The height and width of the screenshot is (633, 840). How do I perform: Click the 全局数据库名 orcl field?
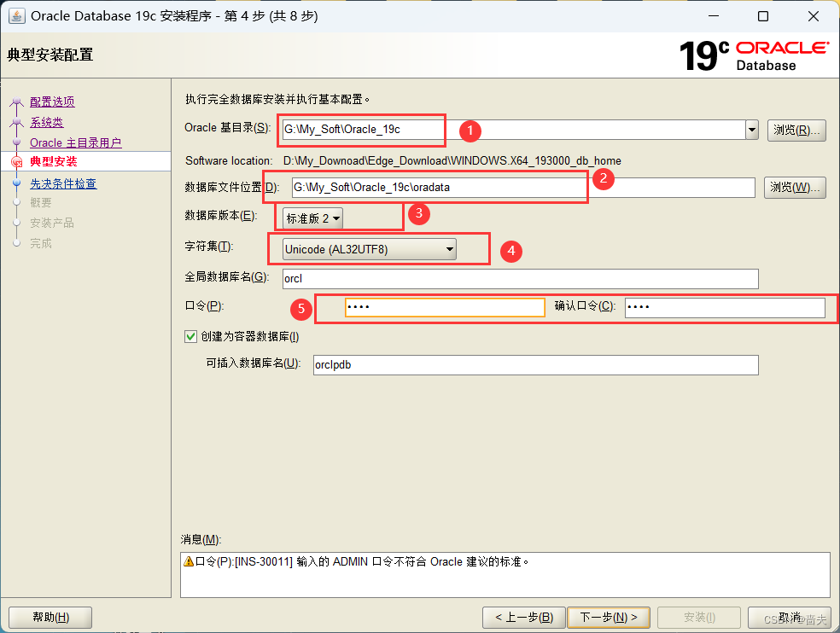tap(520, 278)
